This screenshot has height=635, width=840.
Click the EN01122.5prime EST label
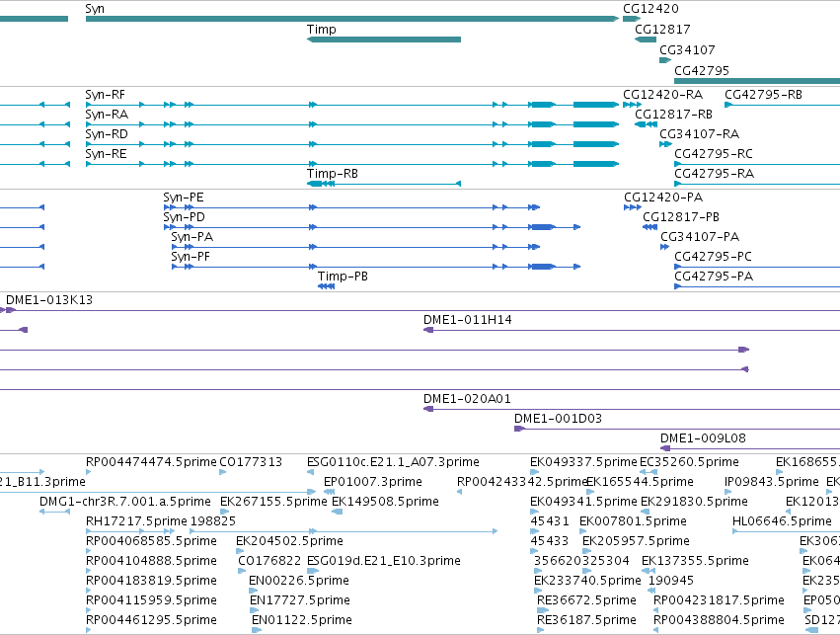pyautogui.click(x=302, y=620)
